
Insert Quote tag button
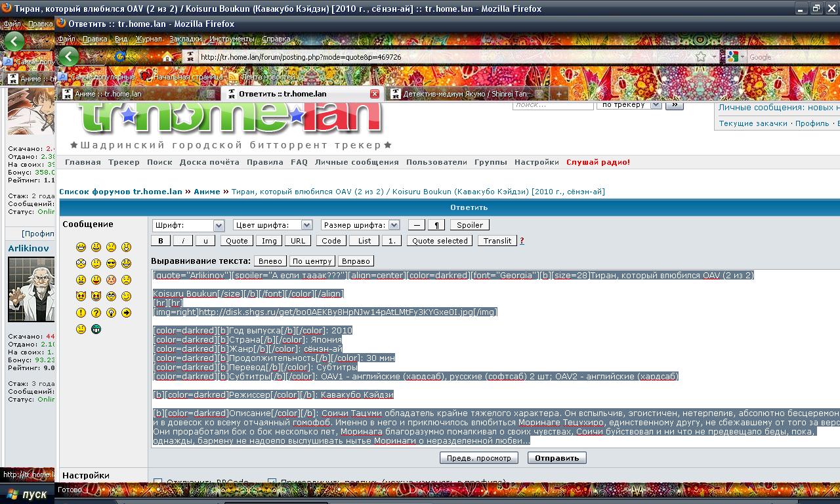coord(237,241)
